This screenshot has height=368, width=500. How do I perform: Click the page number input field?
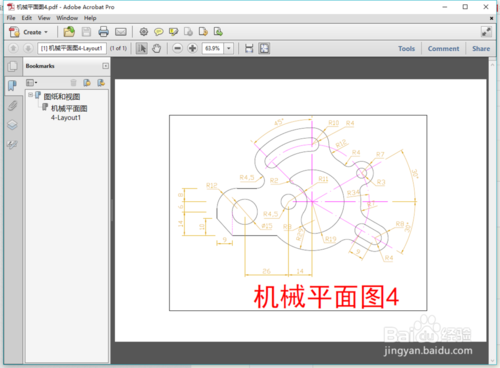(72, 49)
